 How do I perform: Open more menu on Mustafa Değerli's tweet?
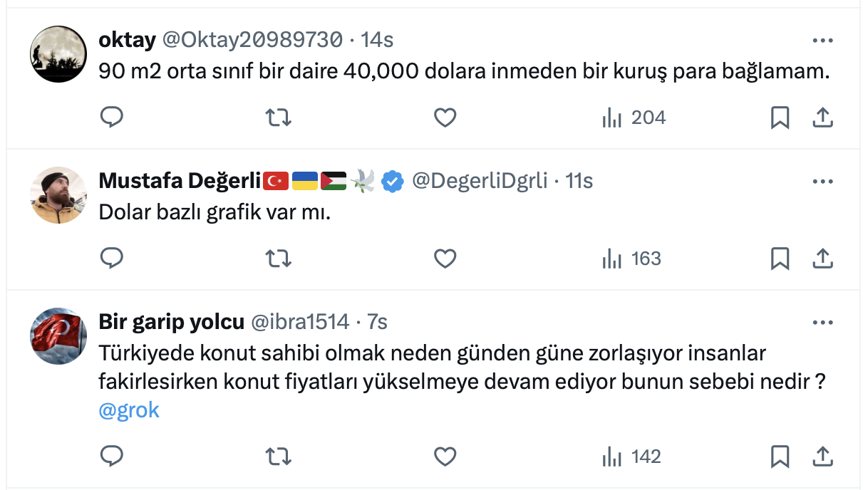click(823, 182)
